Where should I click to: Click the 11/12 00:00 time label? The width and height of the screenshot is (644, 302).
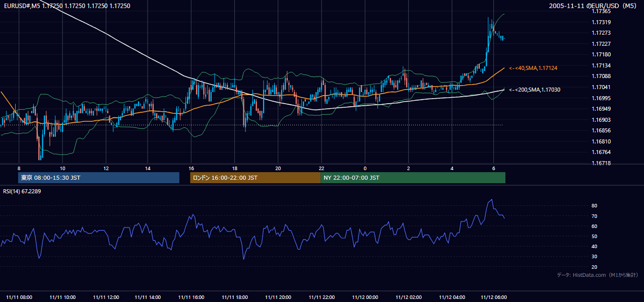pos(365,297)
